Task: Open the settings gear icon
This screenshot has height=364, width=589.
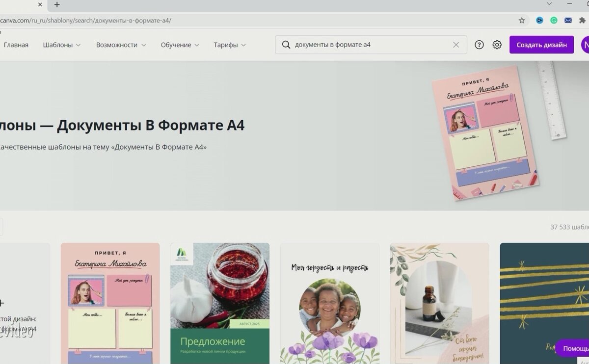Action: [x=497, y=45]
